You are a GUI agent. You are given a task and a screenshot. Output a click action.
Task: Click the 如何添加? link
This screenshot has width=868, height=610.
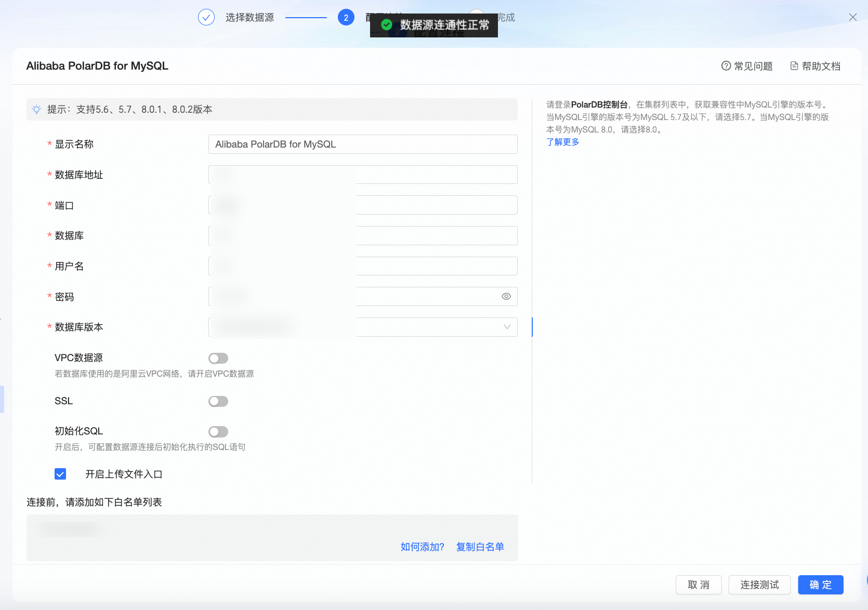click(422, 547)
